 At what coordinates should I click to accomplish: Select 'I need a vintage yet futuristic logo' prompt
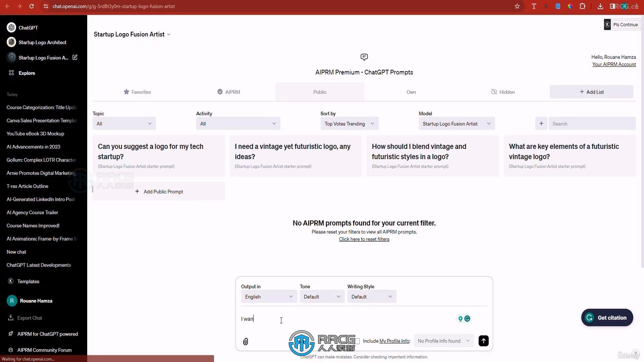[x=296, y=156]
